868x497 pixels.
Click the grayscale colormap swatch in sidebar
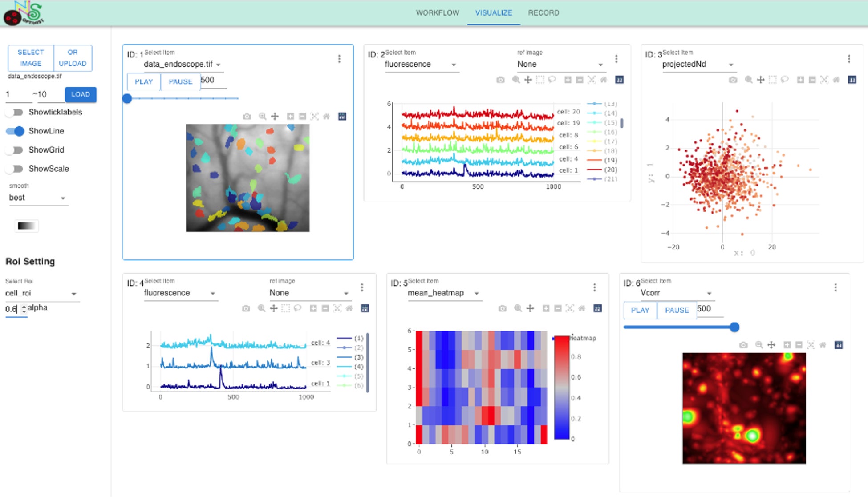point(26,226)
